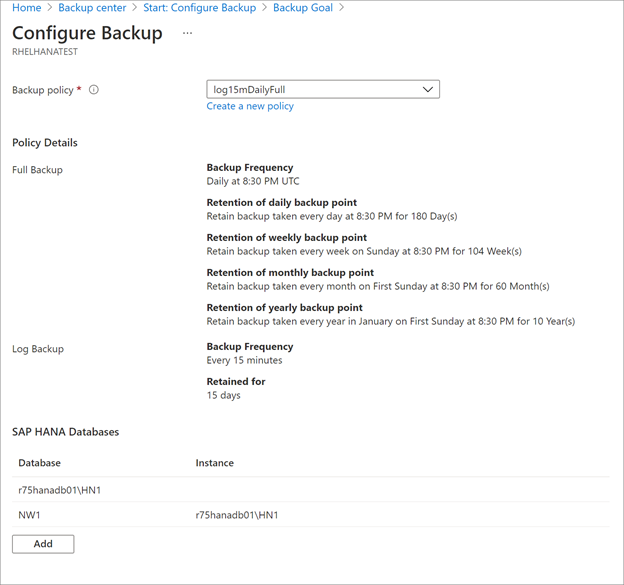
Task: Click the Log Backup label
Action: tap(37, 349)
